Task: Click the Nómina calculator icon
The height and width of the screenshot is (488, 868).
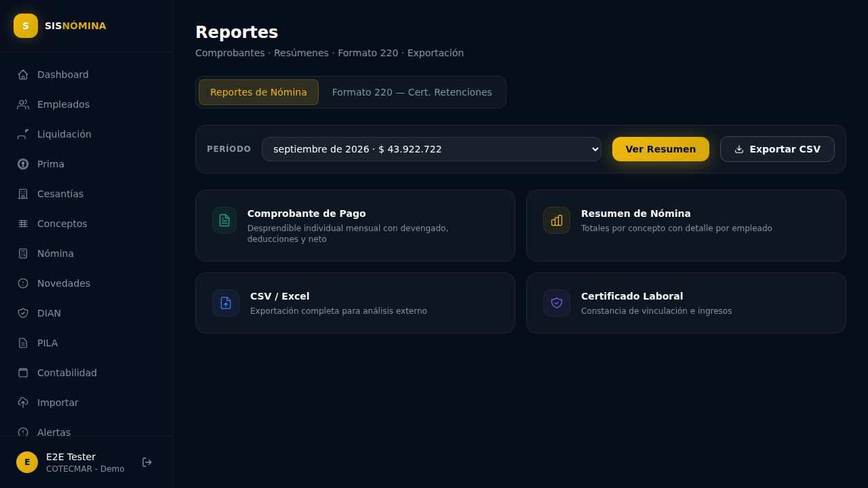Action: (x=23, y=253)
